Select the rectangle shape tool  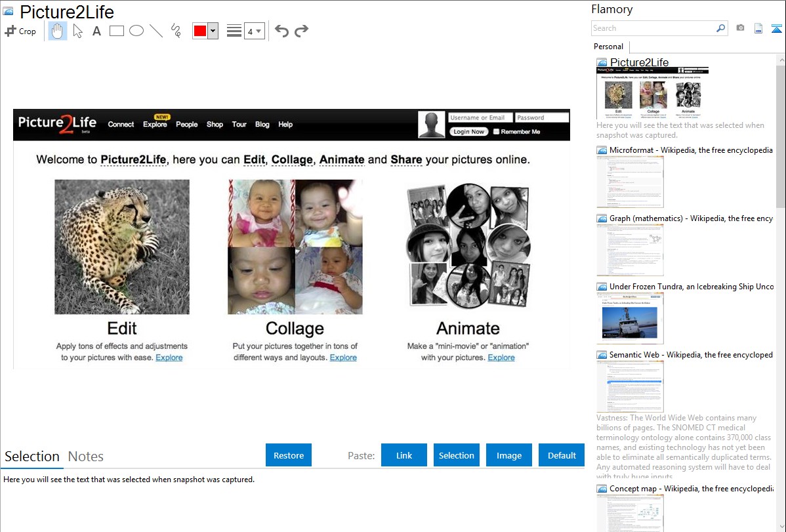[x=117, y=31]
